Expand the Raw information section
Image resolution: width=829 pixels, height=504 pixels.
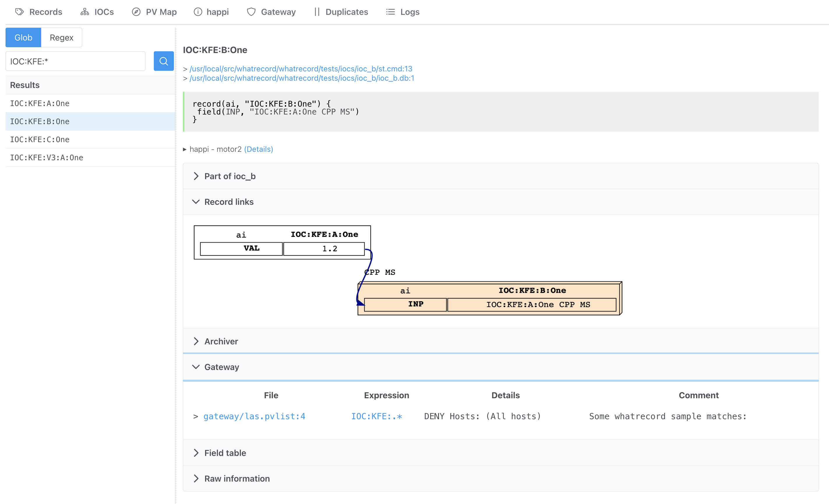pos(197,478)
